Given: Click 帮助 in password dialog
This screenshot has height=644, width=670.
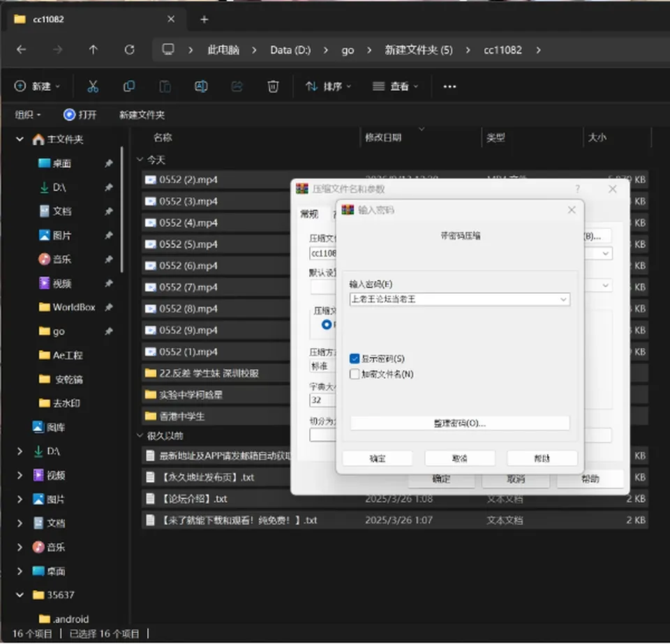Looking at the screenshot, I should click(x=542, y=458).
